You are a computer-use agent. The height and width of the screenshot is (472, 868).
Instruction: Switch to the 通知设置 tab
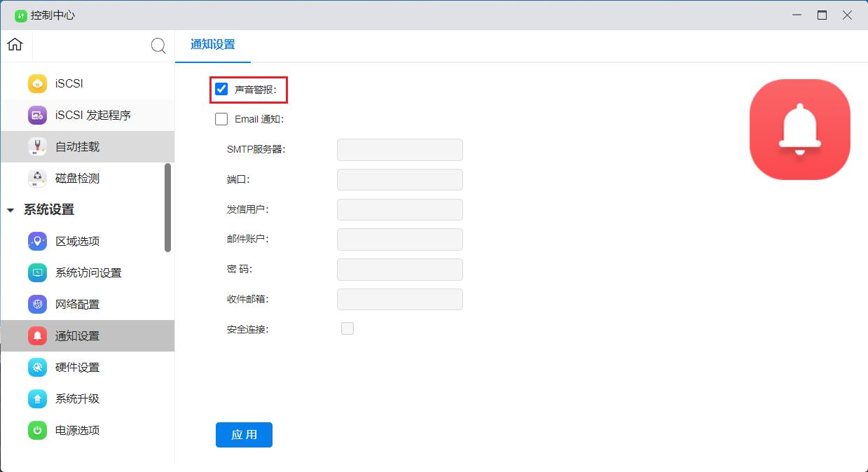coord(212,45)
